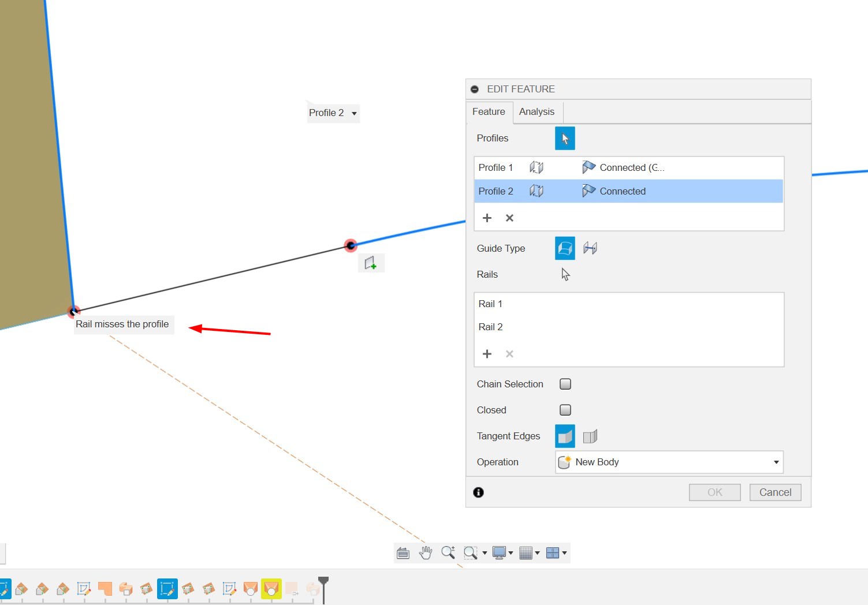Image resolution: width=868 pixels, height=605 pixels.
Task: Switch to the Analysis tab
Action: coord(537,112)
